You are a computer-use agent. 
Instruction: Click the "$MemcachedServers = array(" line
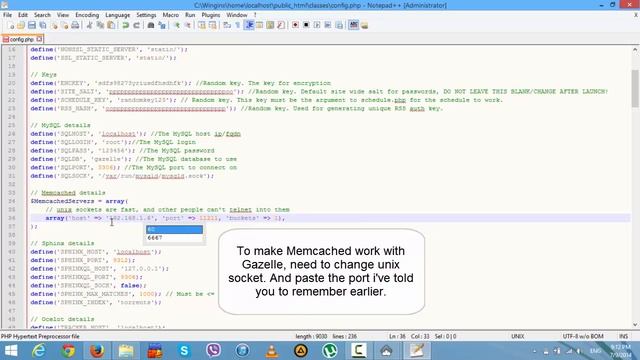79,201
